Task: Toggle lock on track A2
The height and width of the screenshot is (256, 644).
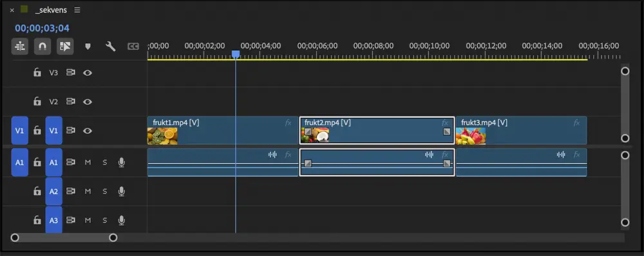Action: 37,191
